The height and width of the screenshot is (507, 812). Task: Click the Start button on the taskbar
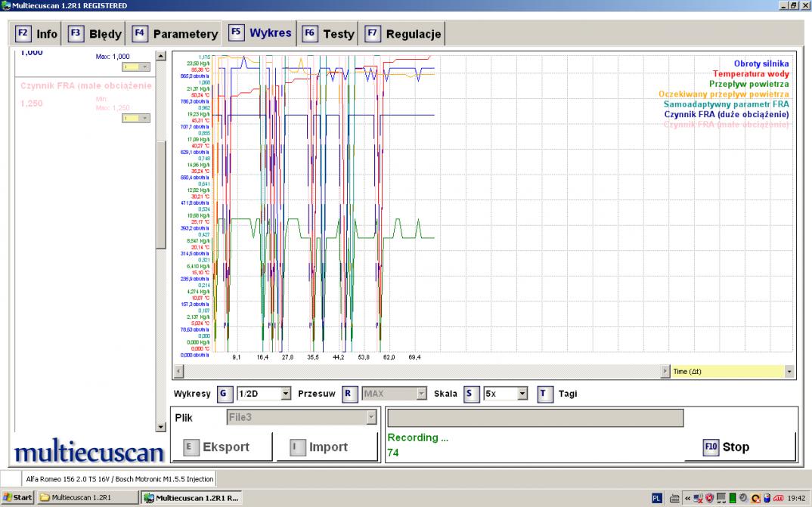point(18,497)
